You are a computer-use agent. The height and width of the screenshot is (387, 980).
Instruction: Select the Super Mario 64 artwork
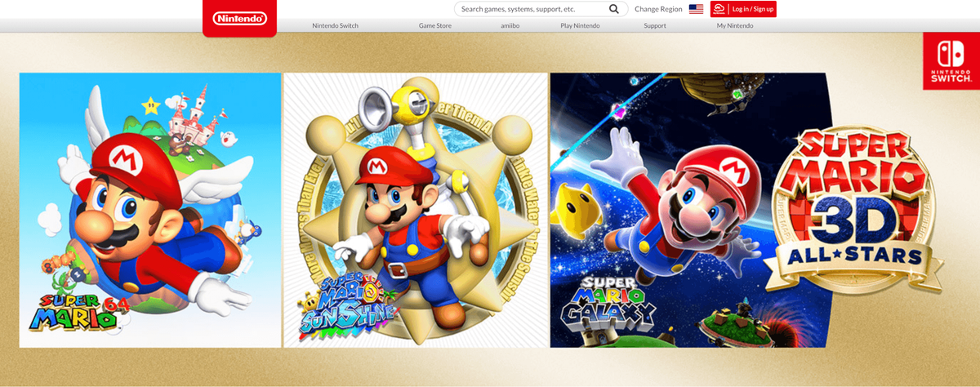pyautogui.click(x=150, y=210)
